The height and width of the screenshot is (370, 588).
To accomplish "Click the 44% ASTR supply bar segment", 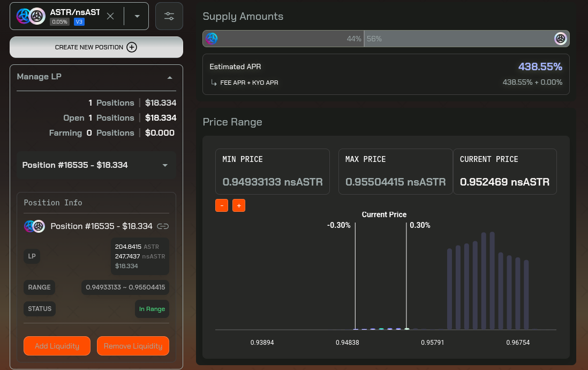I will (283, 39).
